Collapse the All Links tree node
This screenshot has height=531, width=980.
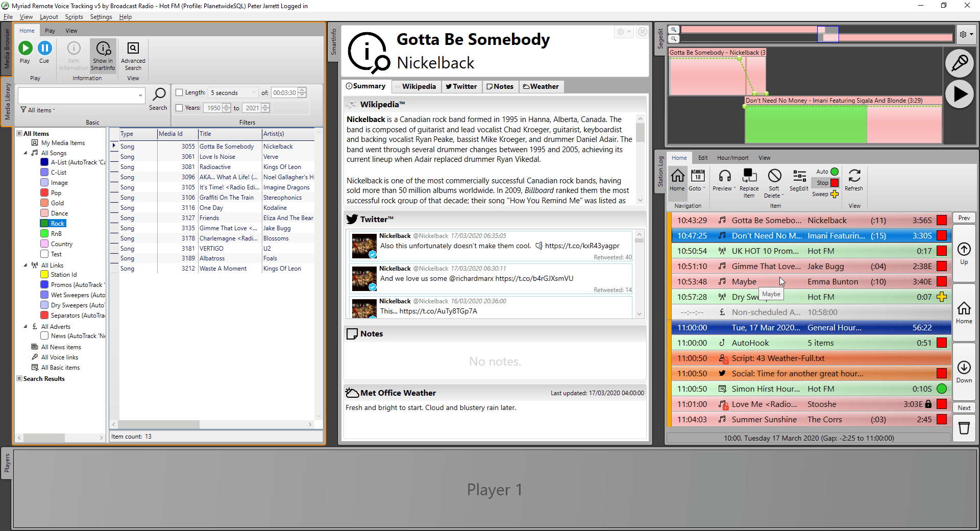click(x=26, y=265)
